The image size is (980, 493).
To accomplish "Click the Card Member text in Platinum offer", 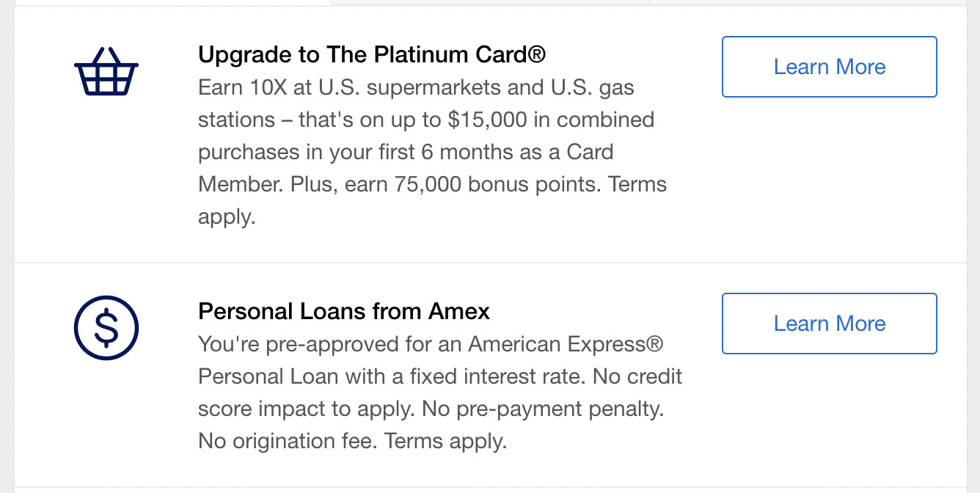I will [x=584, y=152].
